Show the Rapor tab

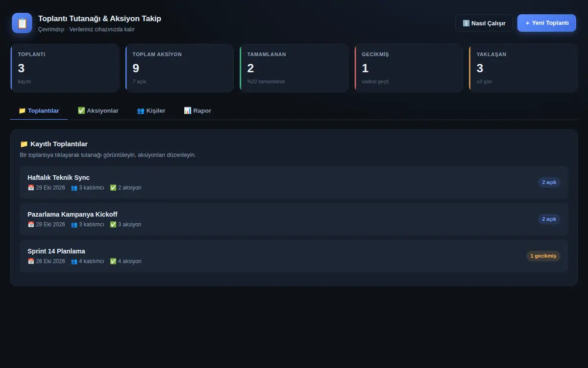pyautogui.click(x=197, y=111)
